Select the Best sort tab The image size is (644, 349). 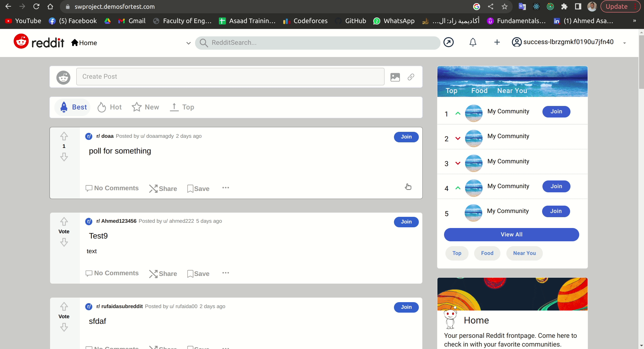[x=73, y=107]
